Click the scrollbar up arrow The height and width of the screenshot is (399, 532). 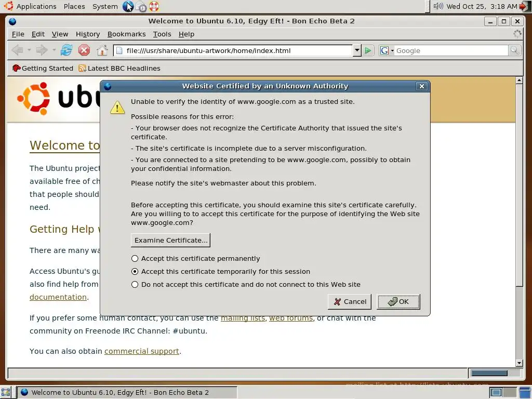point(519,81)
